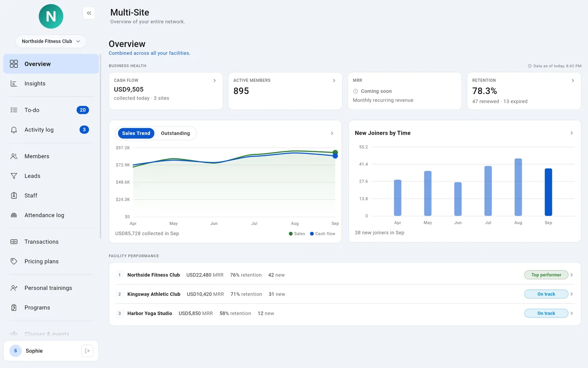
Task: Switch chart to Outstanding
Action: (x=175, y=133)
